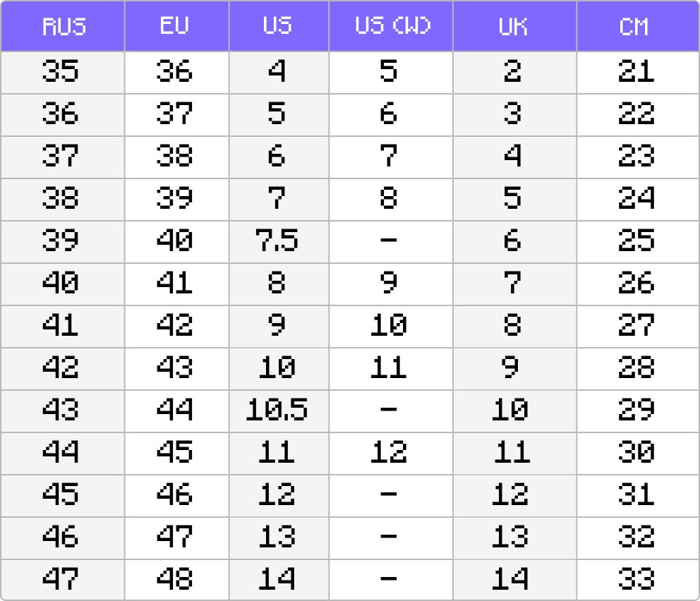Click the EU column header
Screen dimensions: 700x601
pos(174,27)
